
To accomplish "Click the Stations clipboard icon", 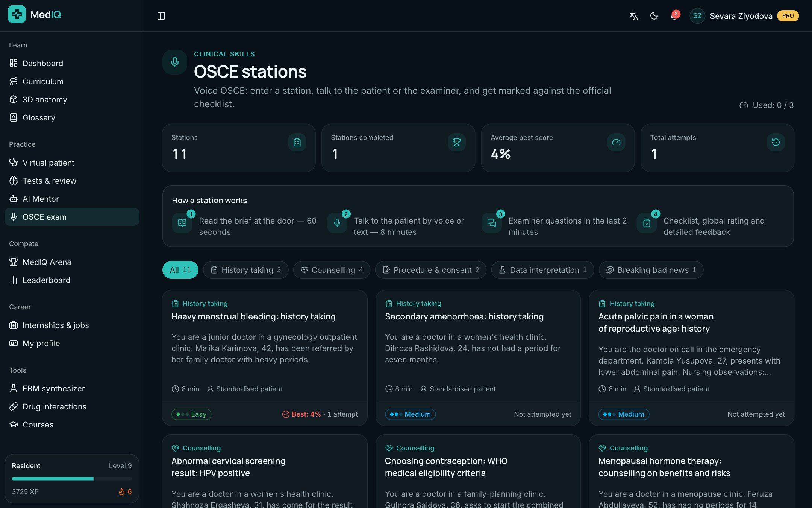I will coord(297,142).
